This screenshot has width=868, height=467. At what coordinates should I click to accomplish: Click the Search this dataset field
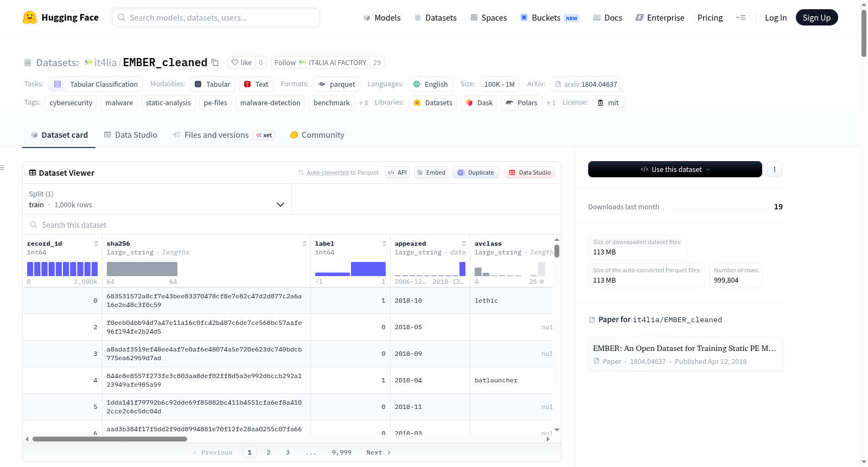tap(292, 225)
